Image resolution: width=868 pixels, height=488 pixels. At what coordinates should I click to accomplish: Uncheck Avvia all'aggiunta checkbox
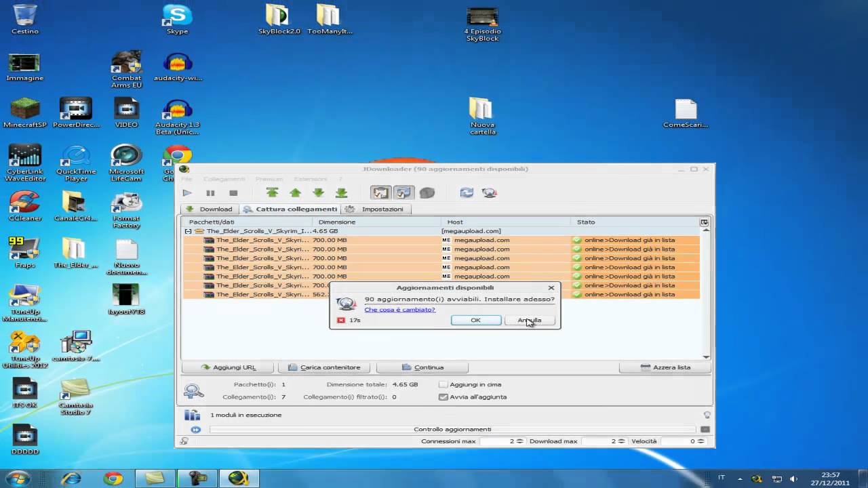443,396
